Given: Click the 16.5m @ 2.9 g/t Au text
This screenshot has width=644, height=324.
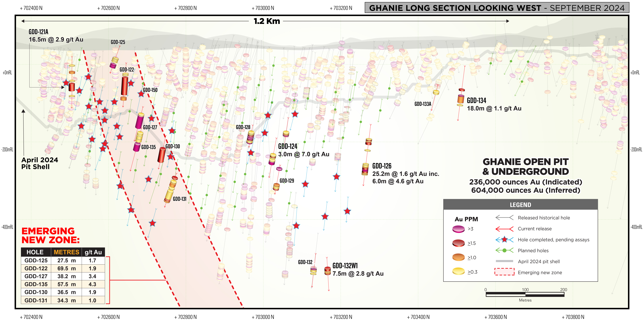Looking at the screenshot, I should point(56,39).
